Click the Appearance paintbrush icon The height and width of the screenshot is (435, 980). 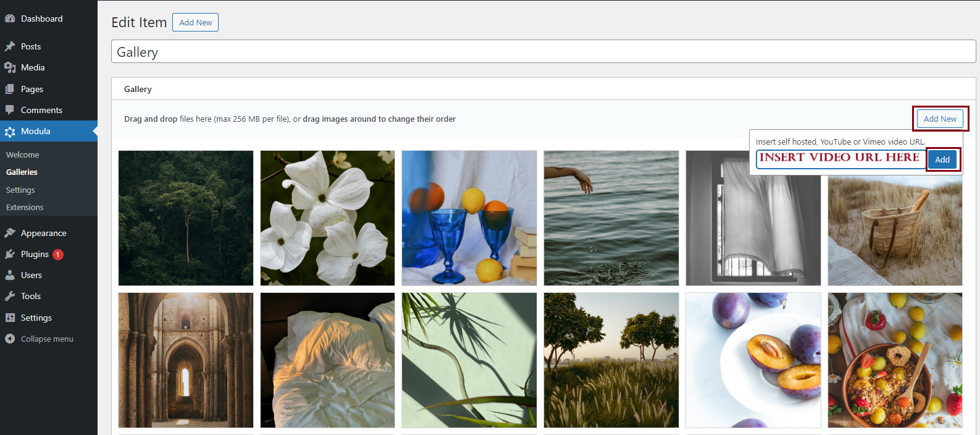[10, 233]
